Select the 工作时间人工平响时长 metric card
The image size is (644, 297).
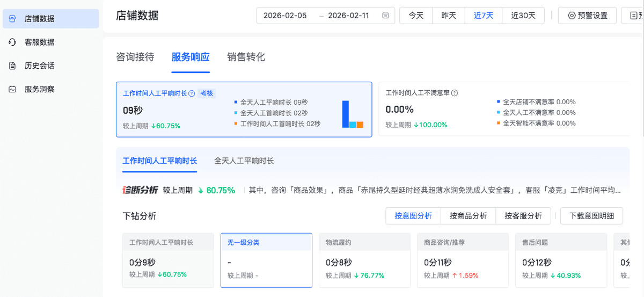coord(244,110)
